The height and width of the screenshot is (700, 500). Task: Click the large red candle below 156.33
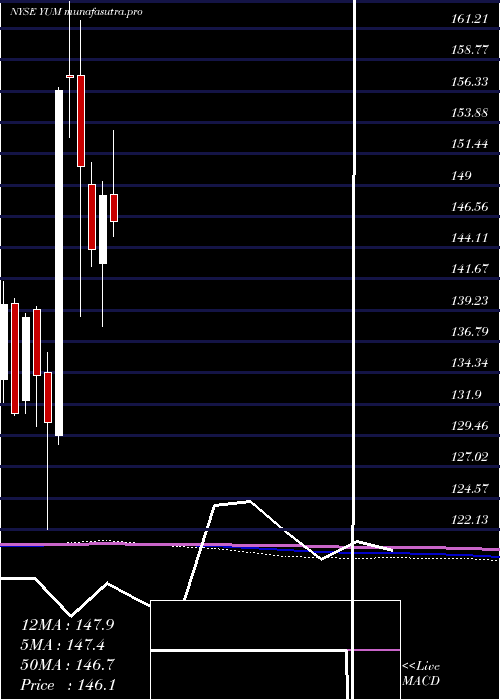pyautogui.click(x=81, y=121)
